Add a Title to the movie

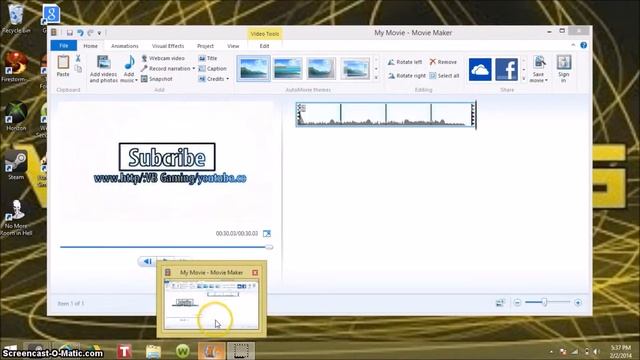(x=208, y=58)
